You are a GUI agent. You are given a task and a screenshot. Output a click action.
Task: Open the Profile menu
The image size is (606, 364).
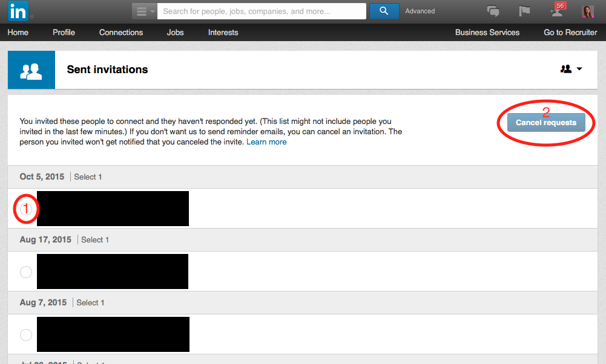pyautogui.click(x=64, y=33)
